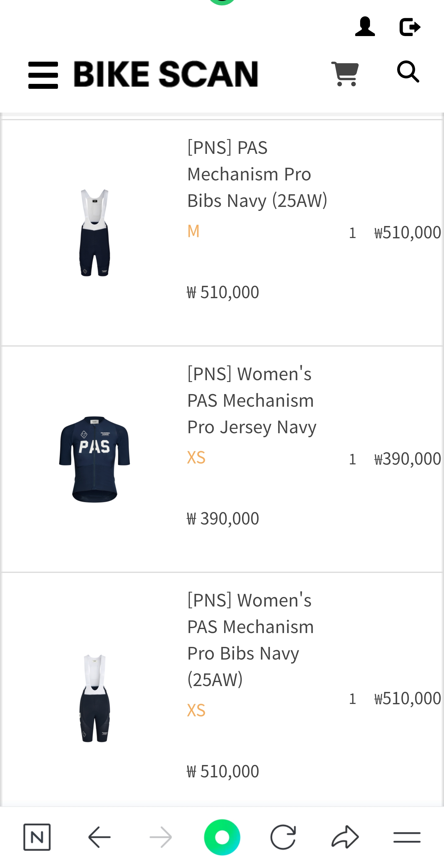Image resolution: width=444 pixels, height=868 pixels.
Task: Select the orange XS size under the jersey
Action: click(196, 457)
